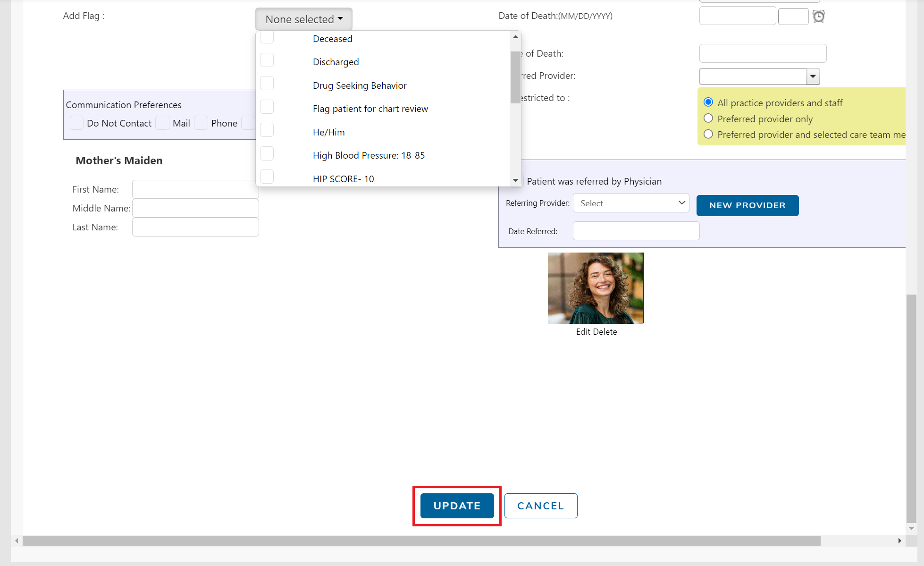Click the alarm clock icon beside Date of Death

tap(819, 16)
